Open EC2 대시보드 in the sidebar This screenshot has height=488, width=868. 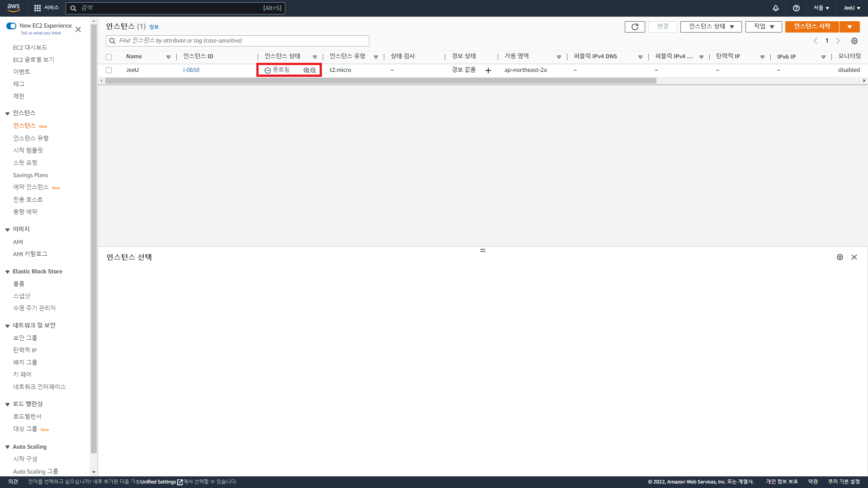click(x=30, y=47)
